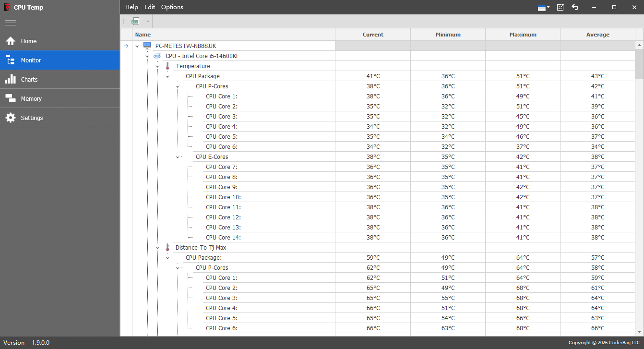
Task: Open the Options menu
Action: (x=172, y=7)
